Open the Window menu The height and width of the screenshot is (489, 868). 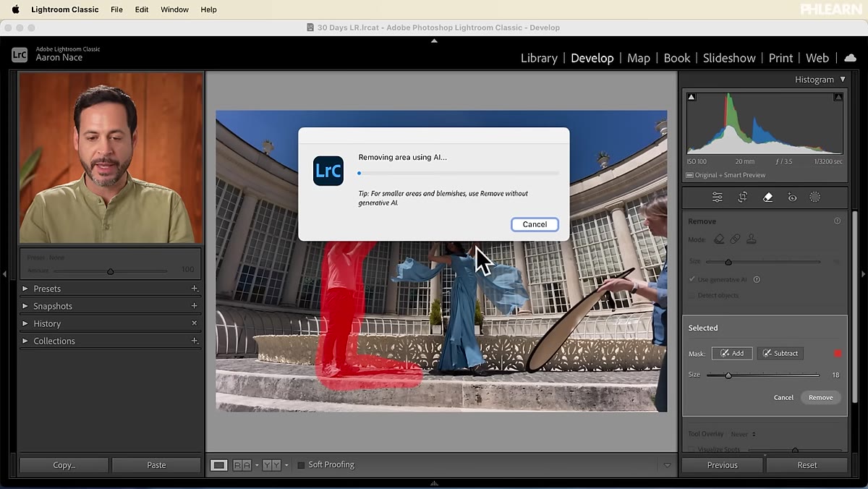[x=174, y=9]
